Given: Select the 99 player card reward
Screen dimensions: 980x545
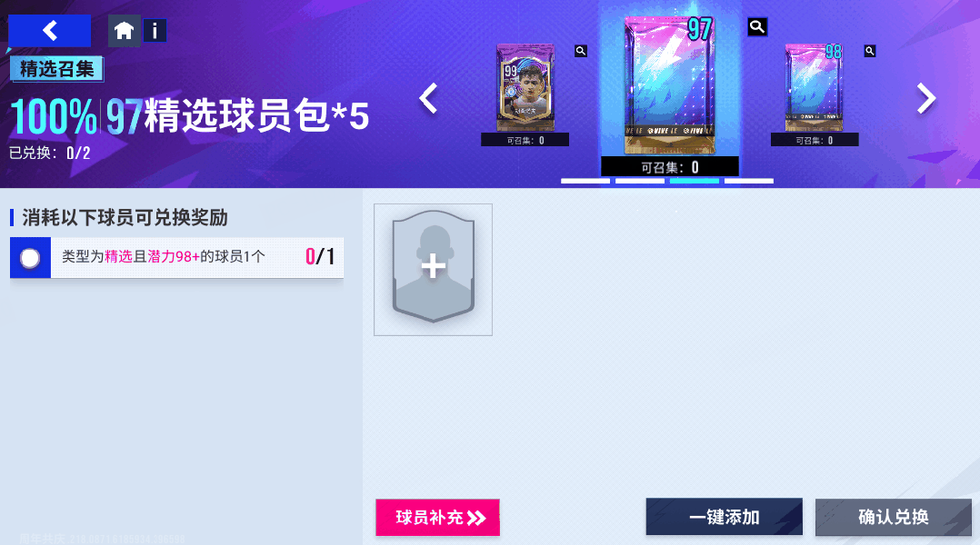Looking at the screenshot, I should click(x=525, y=87).
